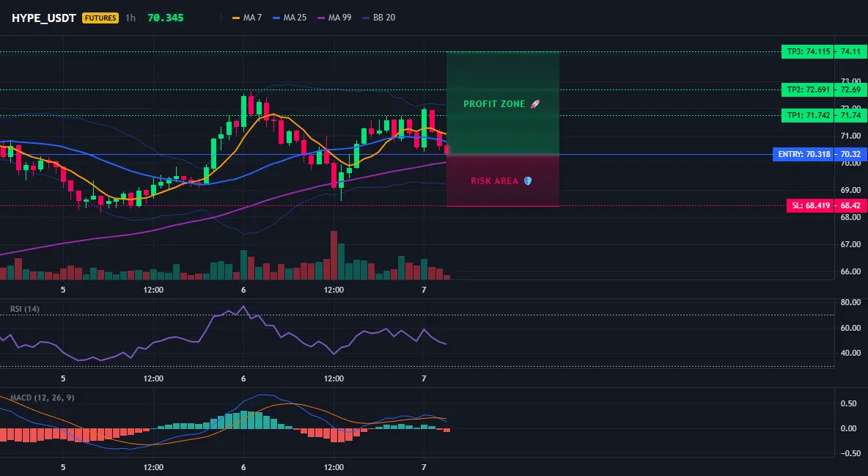Click the current price 70.345
Image resolution: width=868 pixels, height=476 pixels.
pyautogui.click(x=166, y=18)
